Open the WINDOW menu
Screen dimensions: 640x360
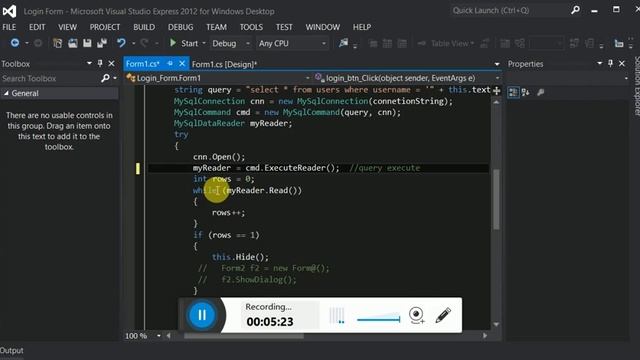(322, 27)
